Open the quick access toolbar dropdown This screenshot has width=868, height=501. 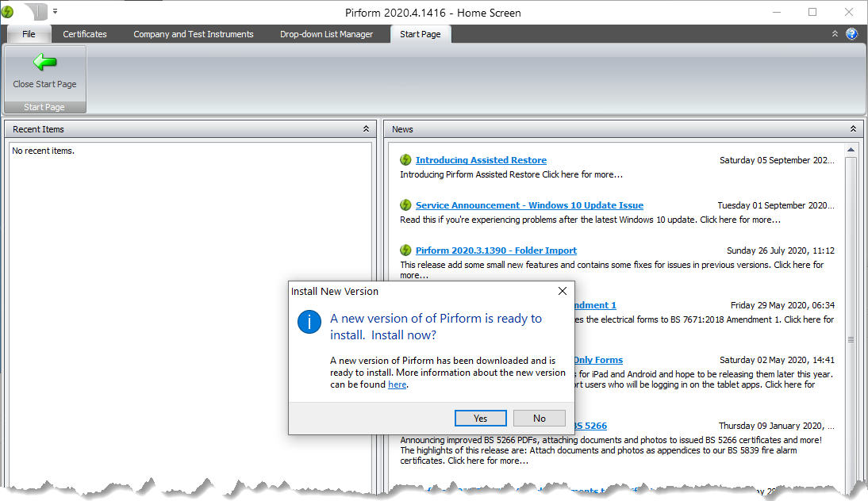56,12
